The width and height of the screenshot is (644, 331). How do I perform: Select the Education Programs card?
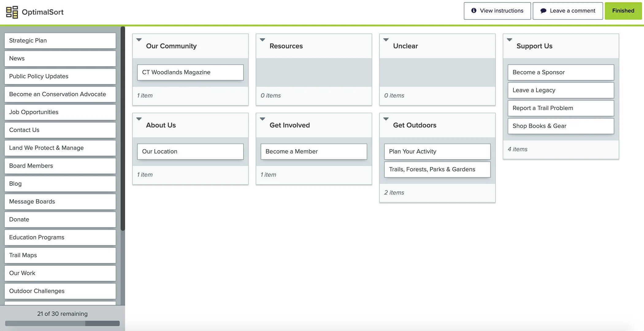(60, 237)
